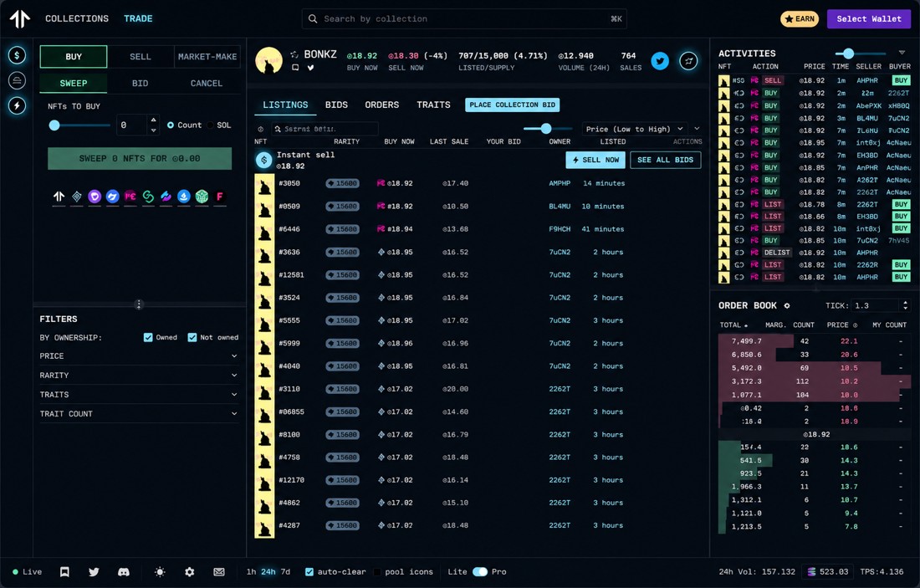Open Discord link in bottom status bar
The width and height of the screenshot is (920, 588).
coord(123,571)
